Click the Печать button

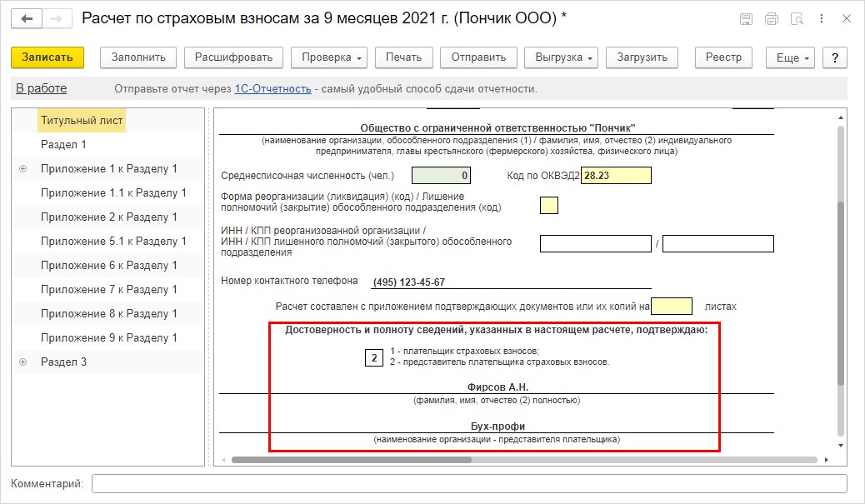[x=404, y=57]
